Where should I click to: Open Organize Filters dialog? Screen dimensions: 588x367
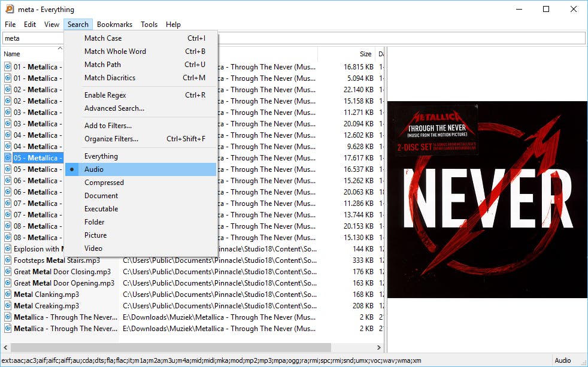141,139
